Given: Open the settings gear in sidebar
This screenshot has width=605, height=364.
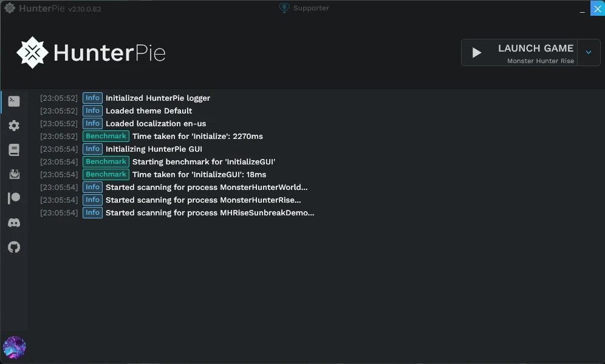Looking at the screenshot, I should 14,126.
